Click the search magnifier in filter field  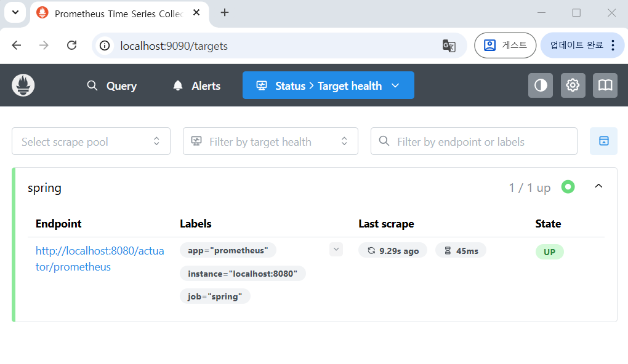click(384, 141)
